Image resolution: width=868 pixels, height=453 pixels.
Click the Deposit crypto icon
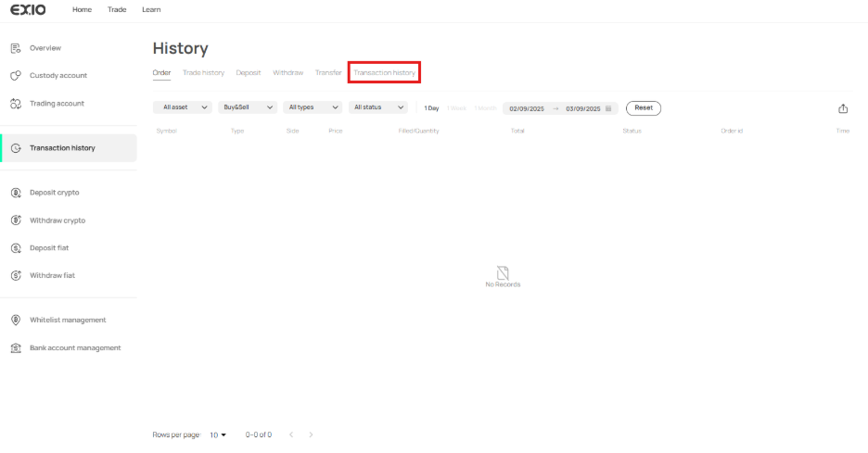[x=16, y=193]
